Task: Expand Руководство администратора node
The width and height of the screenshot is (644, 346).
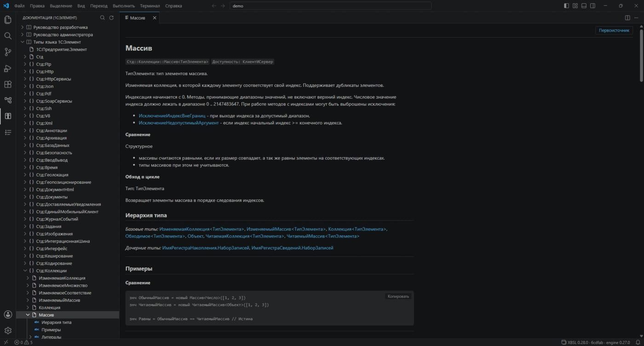Action: [x=23, y=34]
